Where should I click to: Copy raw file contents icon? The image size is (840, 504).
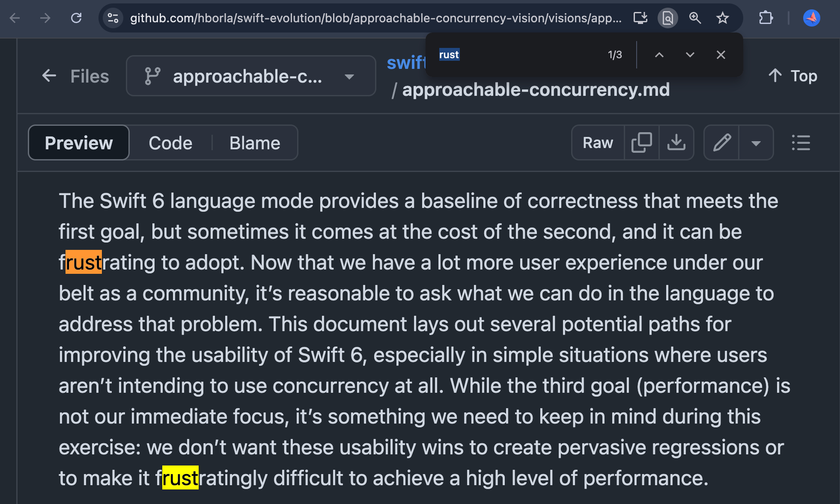[x=641, y=143]
